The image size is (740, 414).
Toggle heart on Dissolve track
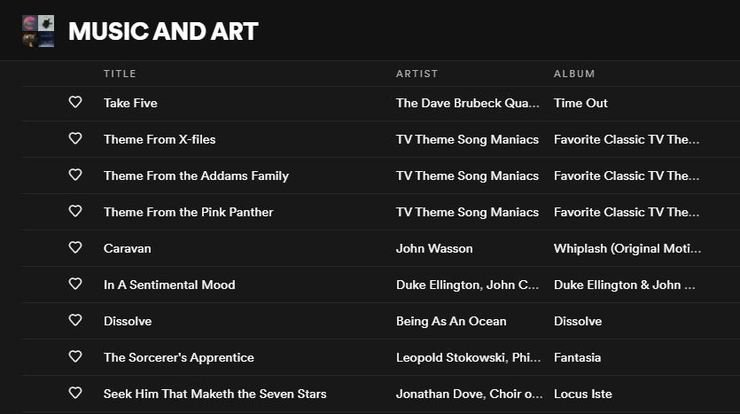(x=75, y=320)
